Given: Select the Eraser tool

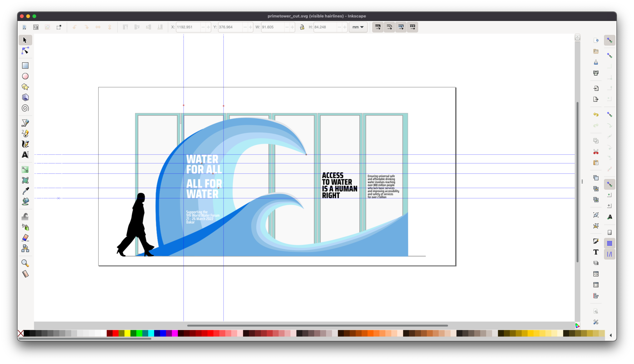Looking at the screenshot, I should click(25, 238).
